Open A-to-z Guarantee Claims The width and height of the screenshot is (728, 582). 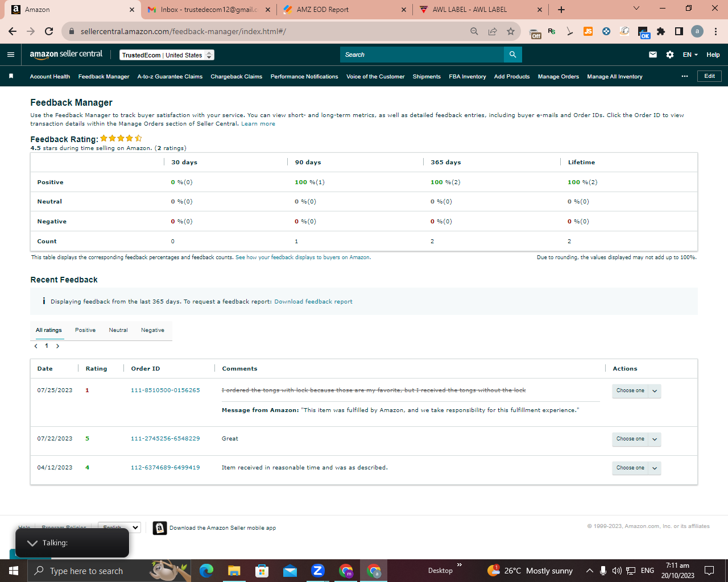(170, 76)
